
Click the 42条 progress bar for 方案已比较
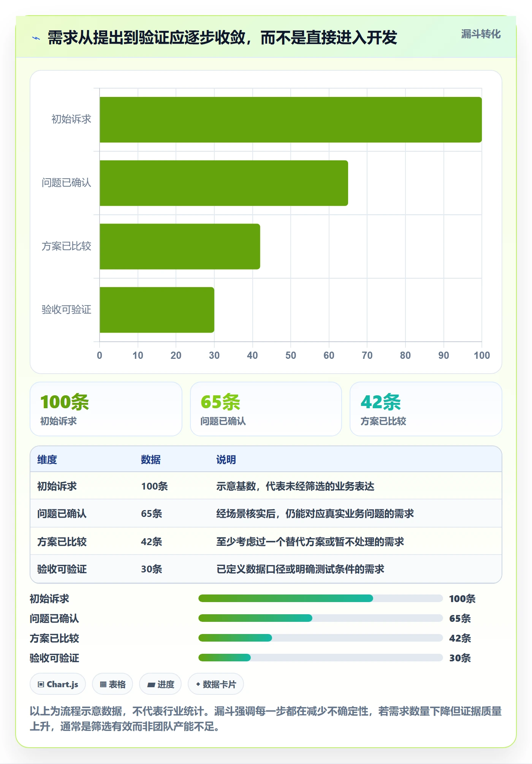click(x=321, y=638)
